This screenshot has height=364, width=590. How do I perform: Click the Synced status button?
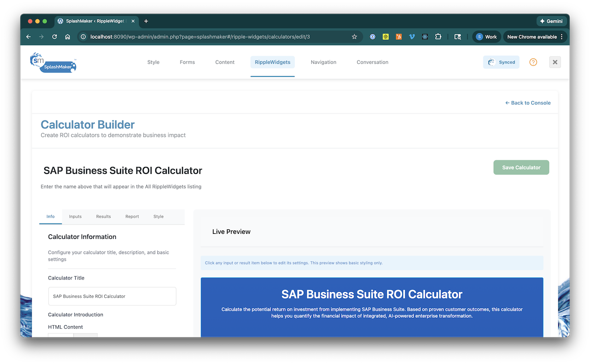(501, 62)
